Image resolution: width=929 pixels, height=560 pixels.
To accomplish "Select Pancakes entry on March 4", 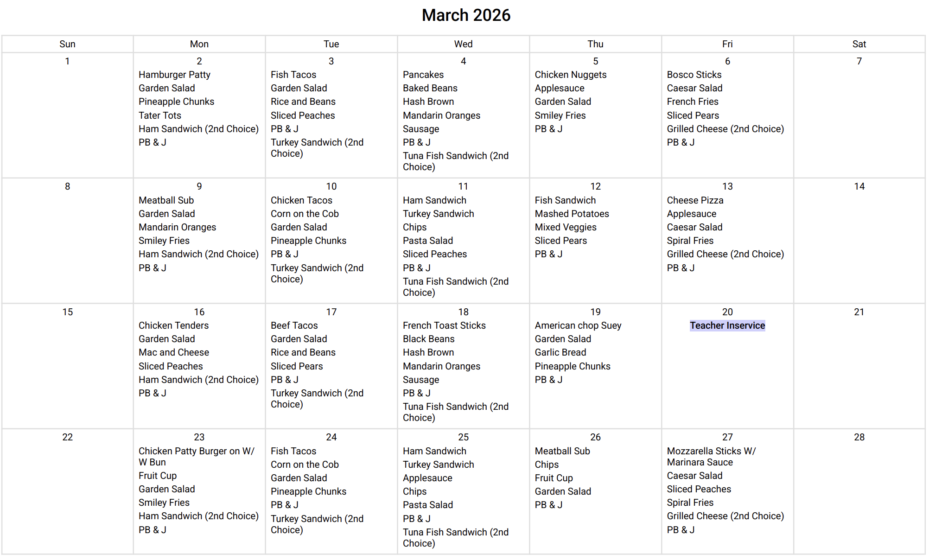I will tap(423, 75).
